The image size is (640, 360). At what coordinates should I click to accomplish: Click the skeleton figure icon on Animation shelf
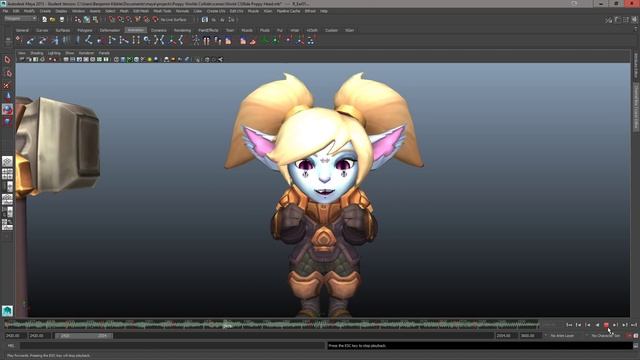tap(196, 40)
